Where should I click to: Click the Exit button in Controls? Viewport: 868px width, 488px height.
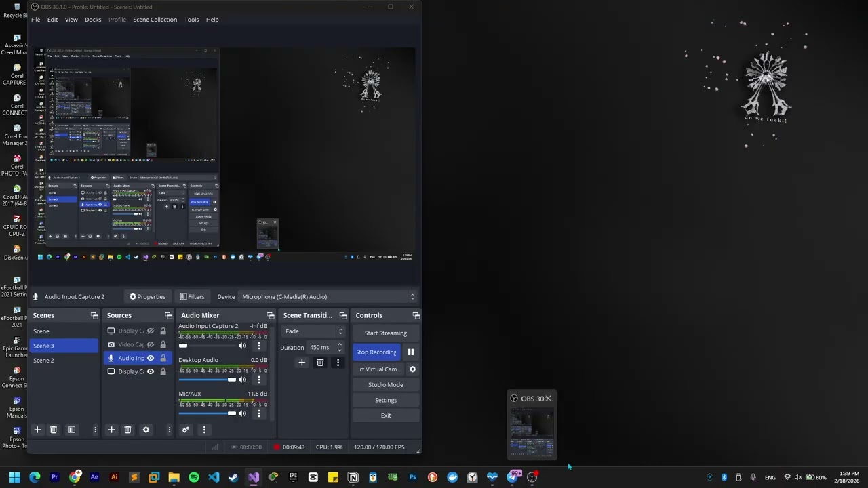[x=386, y=415]
